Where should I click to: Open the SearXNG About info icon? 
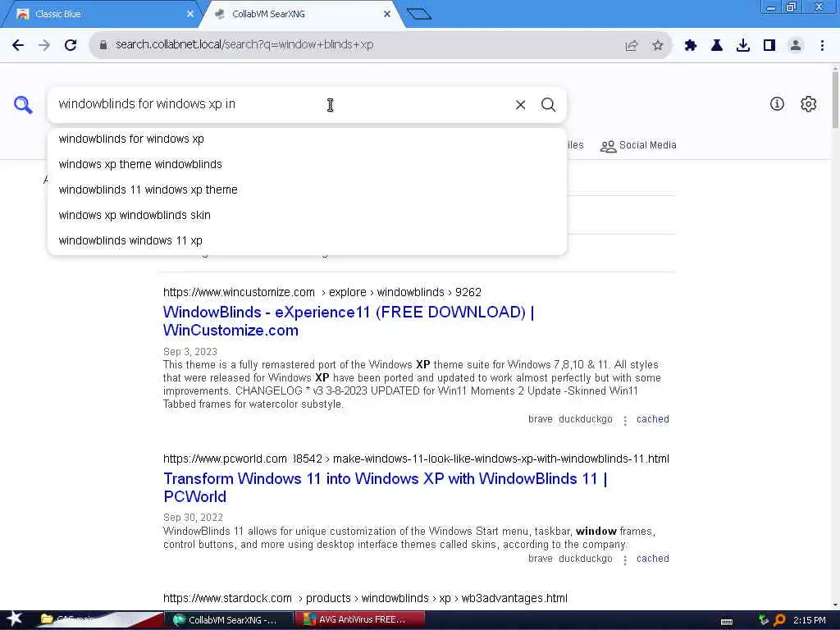pyautogui.click(x=777, y=104)
